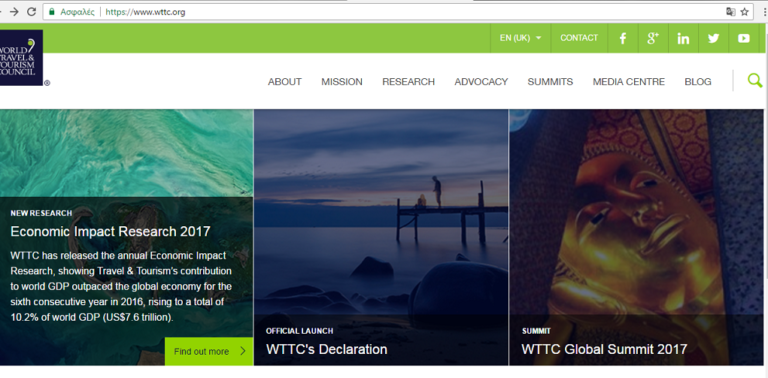Viewport: 768px width, 378px height.
Task: Click the Find out more button
Action: (209, 351)
